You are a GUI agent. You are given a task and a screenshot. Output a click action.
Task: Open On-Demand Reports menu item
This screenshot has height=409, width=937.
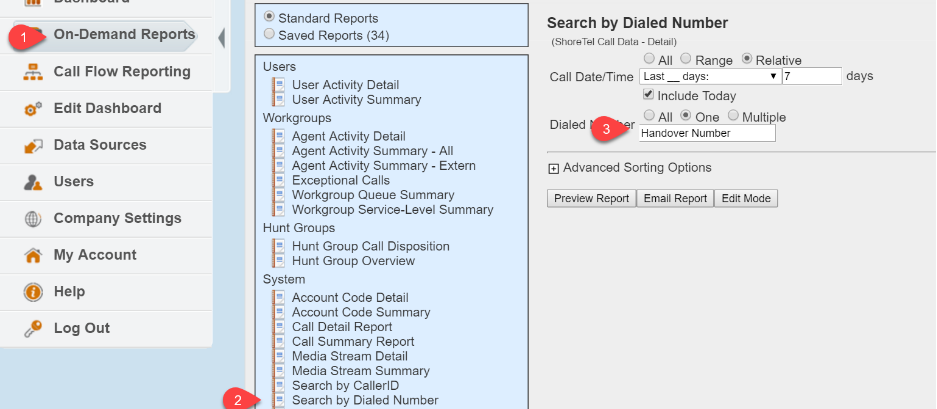(123, 35)
